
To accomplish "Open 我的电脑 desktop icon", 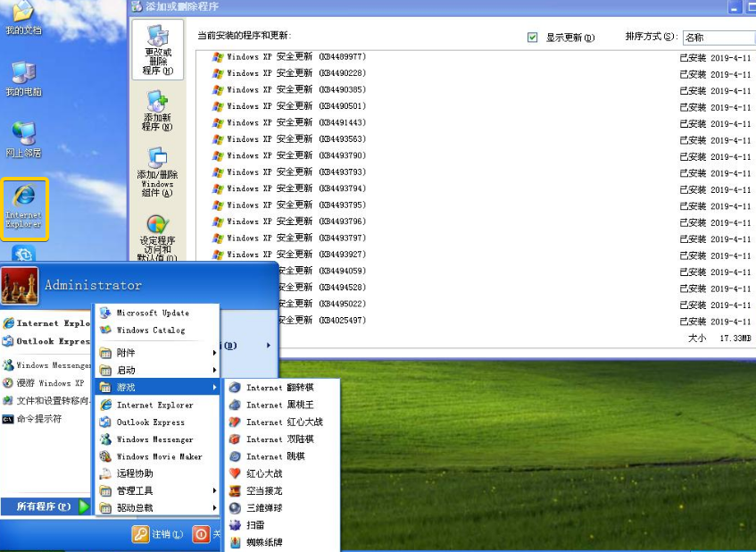I will (24, 79).
